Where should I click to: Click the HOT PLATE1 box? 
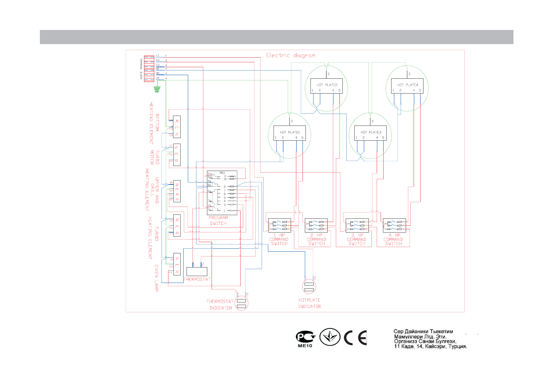(x=289, y=133)
